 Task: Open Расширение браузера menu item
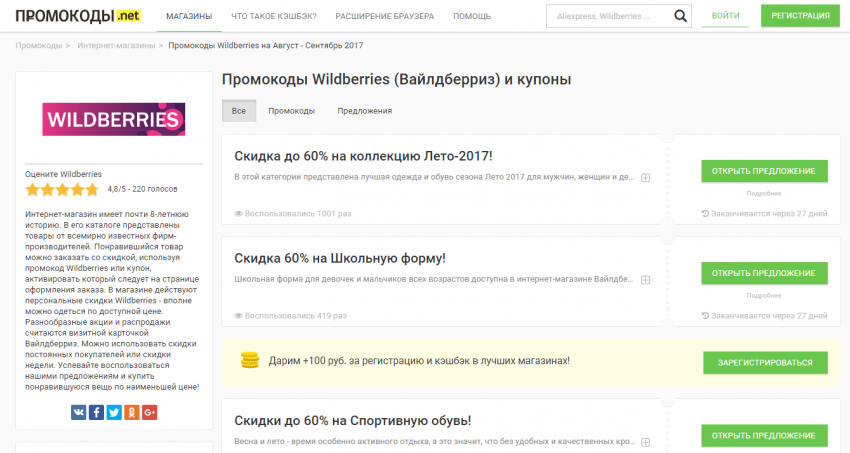pos(385,16)
